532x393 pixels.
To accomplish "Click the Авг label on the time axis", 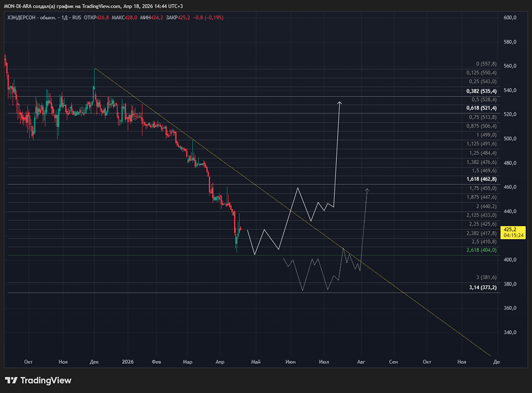I will point(361,362).
